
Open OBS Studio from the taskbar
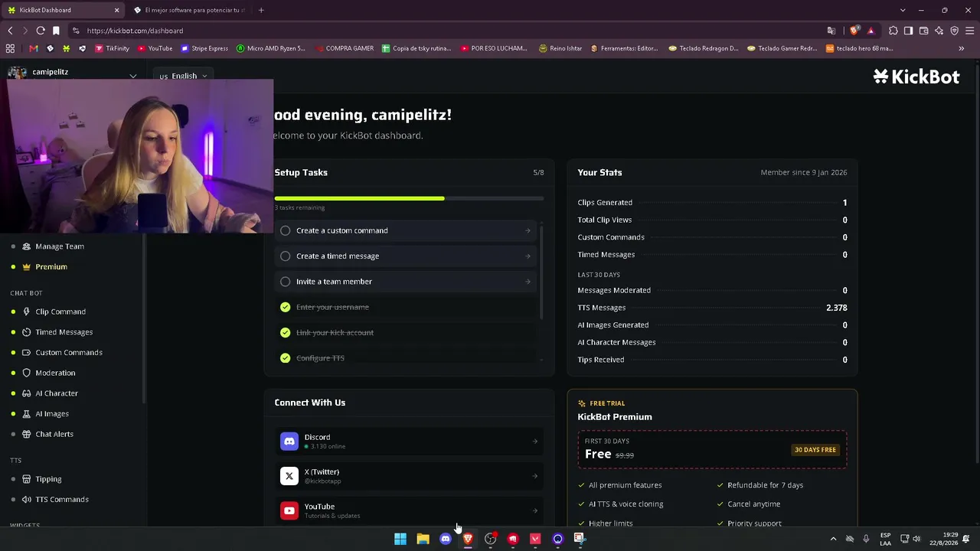click(x=490, y=539)
